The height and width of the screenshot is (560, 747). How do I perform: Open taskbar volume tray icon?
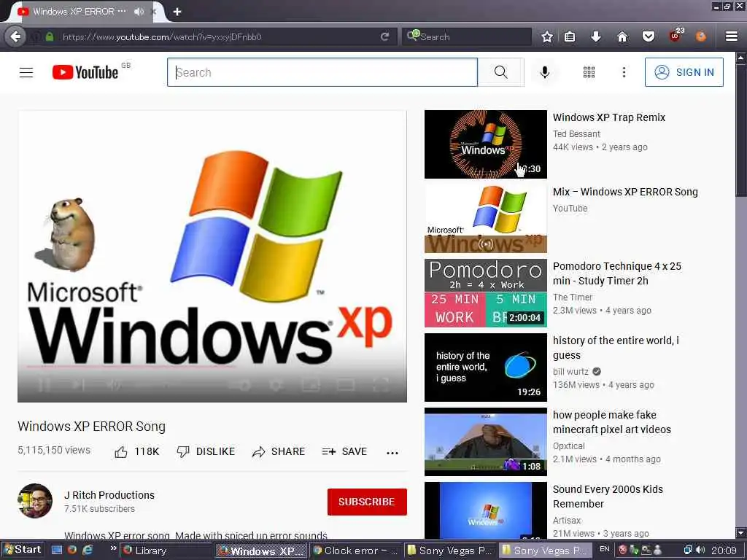(700, 550)
